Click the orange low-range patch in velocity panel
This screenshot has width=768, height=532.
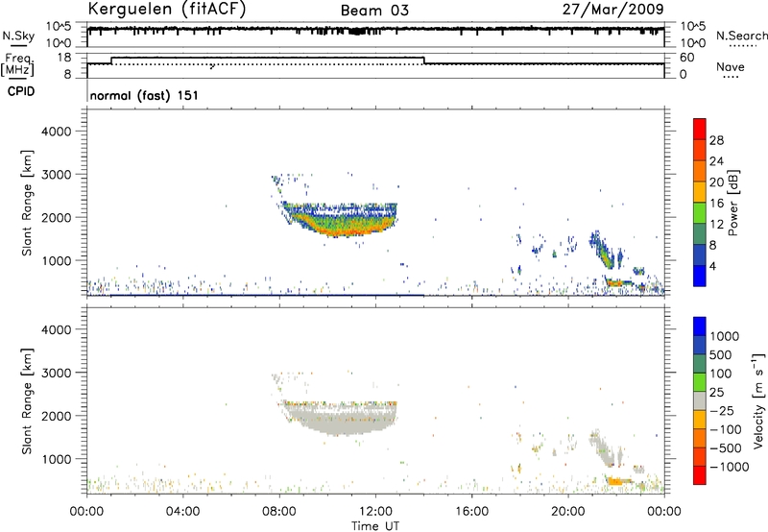point(614,481)
